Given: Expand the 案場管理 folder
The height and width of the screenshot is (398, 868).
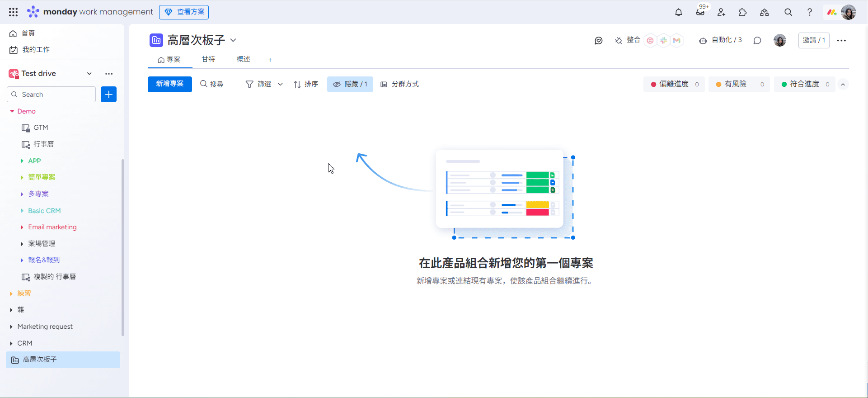Looking at the screenshot, I should tap(22, 244).
